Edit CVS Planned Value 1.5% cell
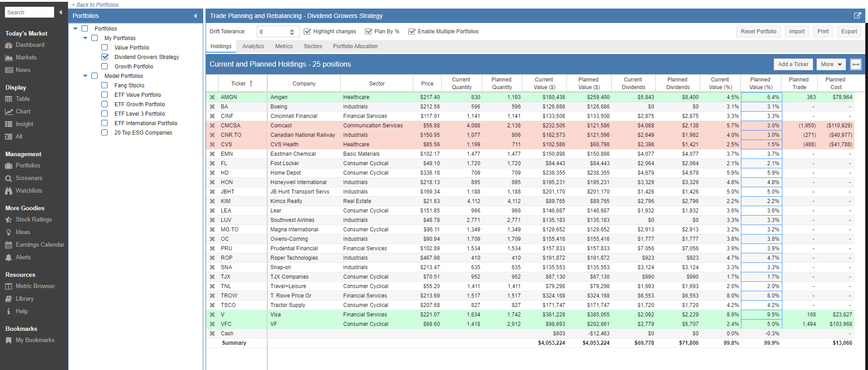Image resolution: width=868 pixels, height=370 pixels. 761,144
